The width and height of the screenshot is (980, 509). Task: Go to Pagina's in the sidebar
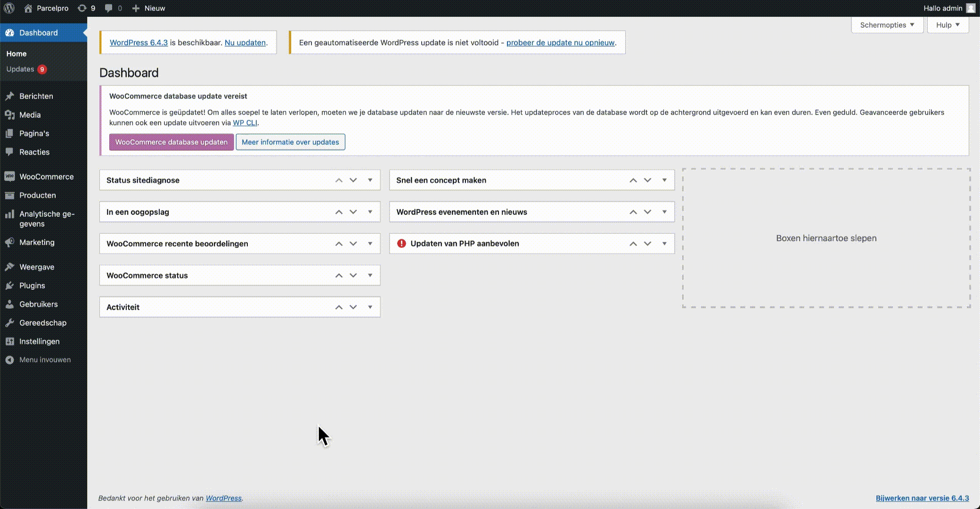pyautogui.click(x=43, y=133)
